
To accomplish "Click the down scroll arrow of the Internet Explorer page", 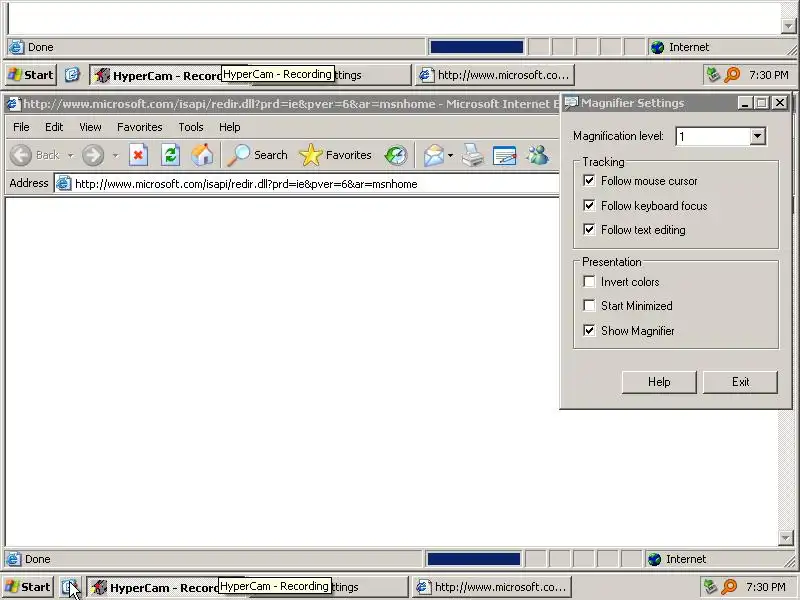I will pos(786,538).
